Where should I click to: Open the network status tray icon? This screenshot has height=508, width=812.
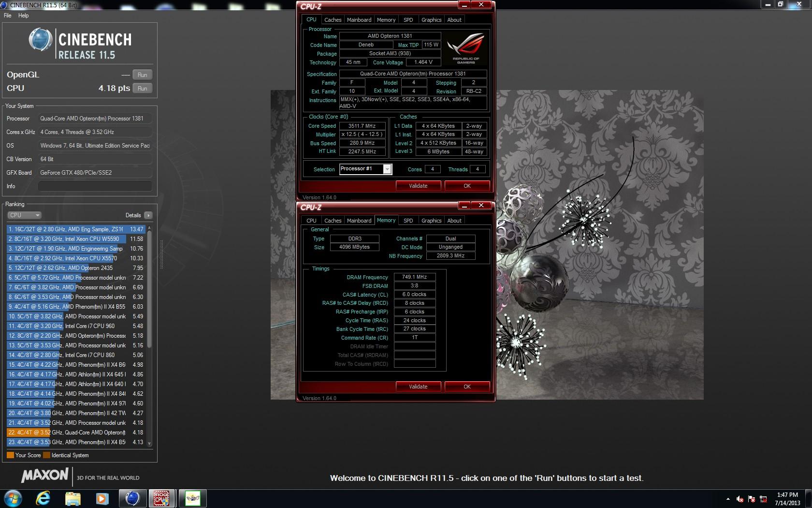point(764,499)
